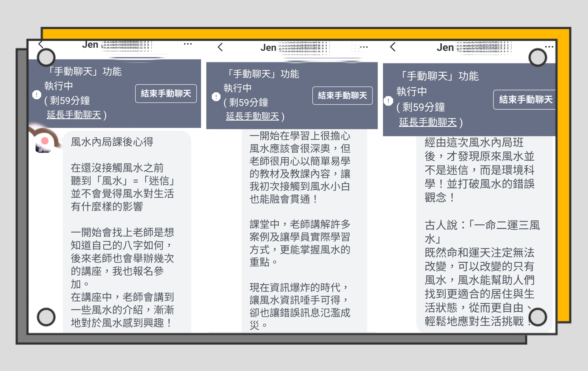Click the exclamation icon in the left banner
The height and width of the screenshot is (371, 588).
[x=37, y=95]
